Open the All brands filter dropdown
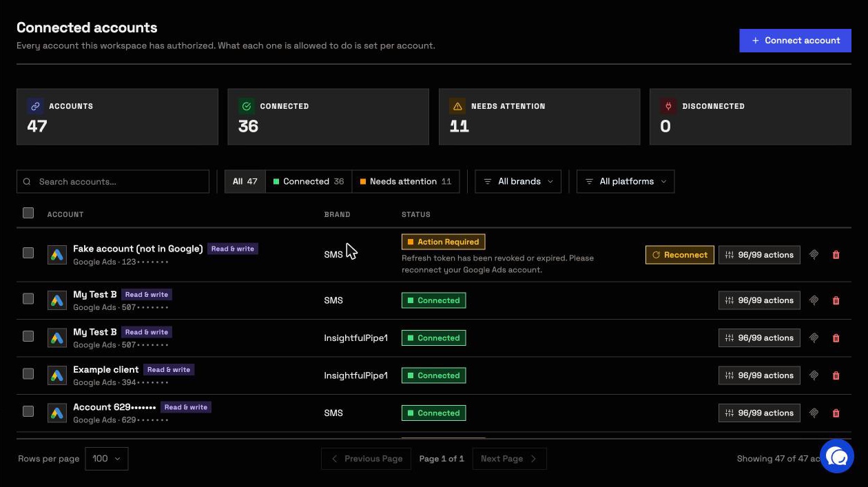This screenshot has height=487, width=868. [x=518, y=182]
